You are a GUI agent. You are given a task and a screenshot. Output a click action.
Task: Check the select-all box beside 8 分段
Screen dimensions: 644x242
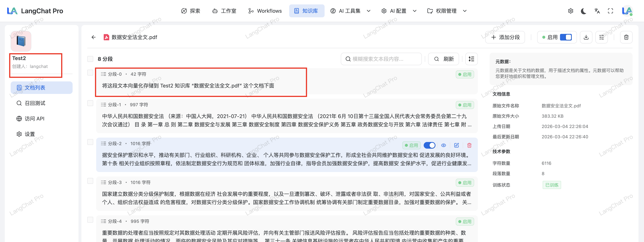click(x=90, y=59)
